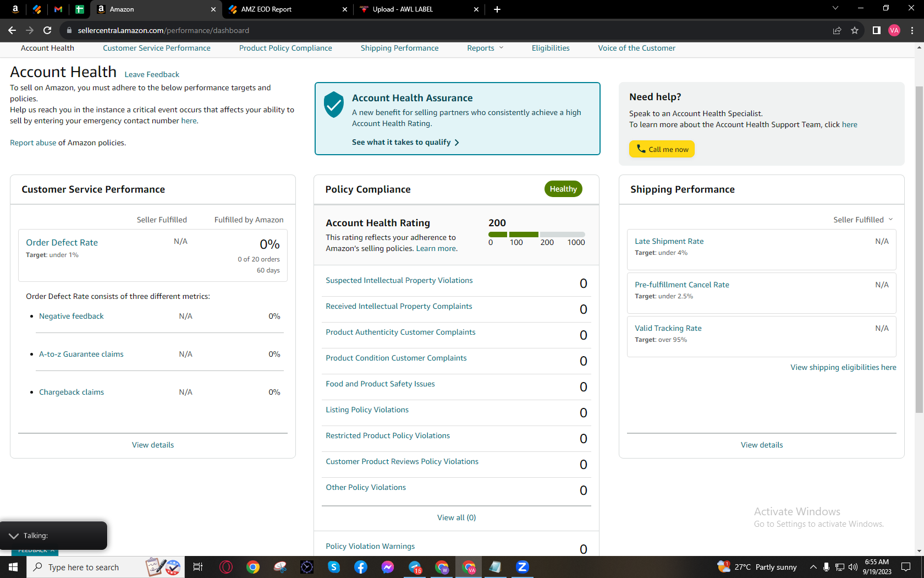This screenshot has width=924, height=578.
Task: Open the pinned green spreadsheet tab
Action: [x=80, y=9]
